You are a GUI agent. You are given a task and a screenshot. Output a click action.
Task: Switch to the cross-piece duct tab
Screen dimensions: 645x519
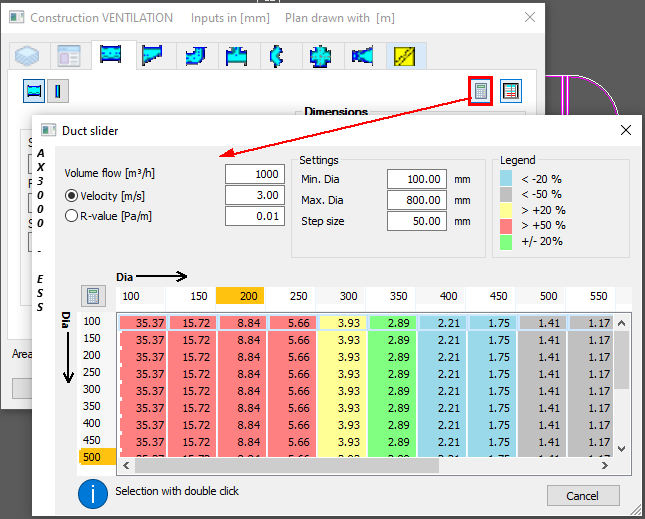point(320,56)
